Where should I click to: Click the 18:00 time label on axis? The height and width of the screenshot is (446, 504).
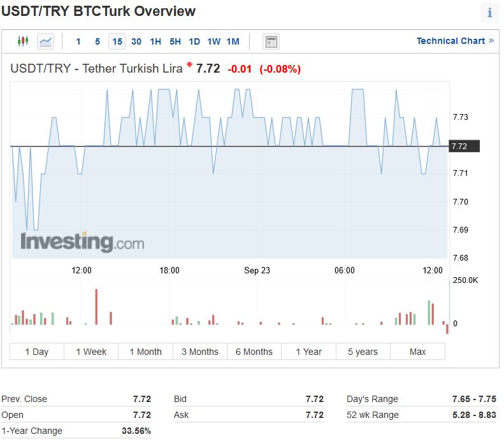tap(169, 270)
